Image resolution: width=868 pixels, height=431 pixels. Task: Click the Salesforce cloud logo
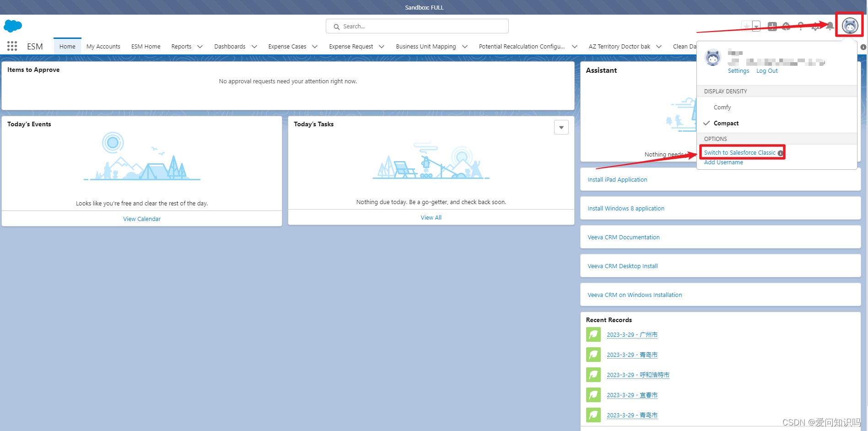click(x=13, y=26)
